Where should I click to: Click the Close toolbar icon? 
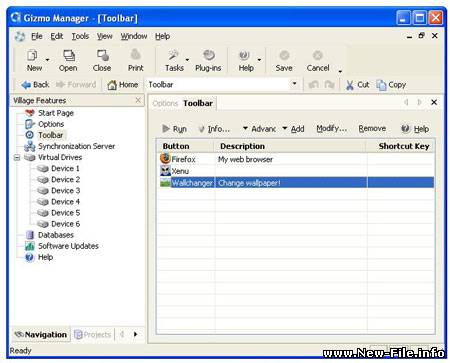pyautogui.click(x=103, y=55)
